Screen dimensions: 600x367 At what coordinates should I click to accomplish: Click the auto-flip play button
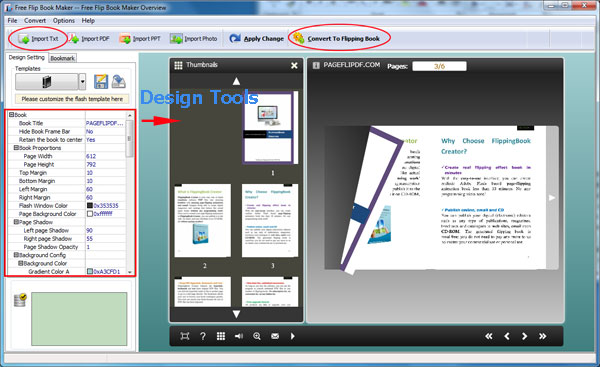point(293,336)
